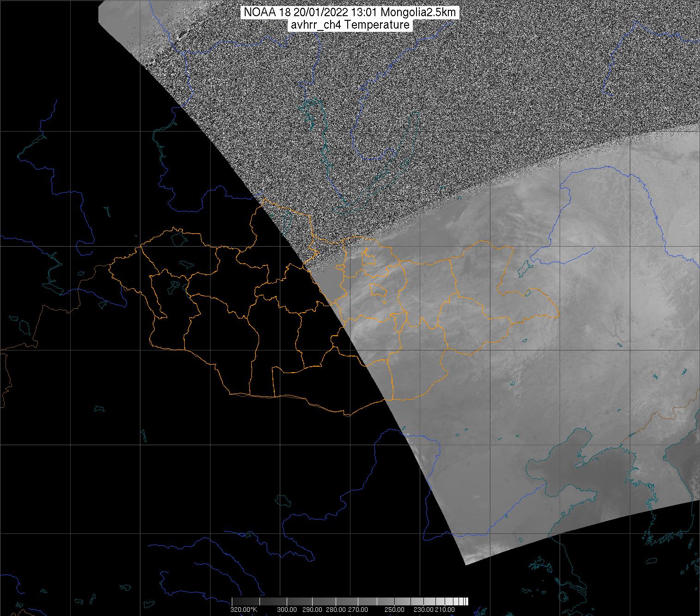This screenshot has height=616, width=700.
Task: Click the "avhrr_ch4 Temperature" caption
Action: coord(350,25)
